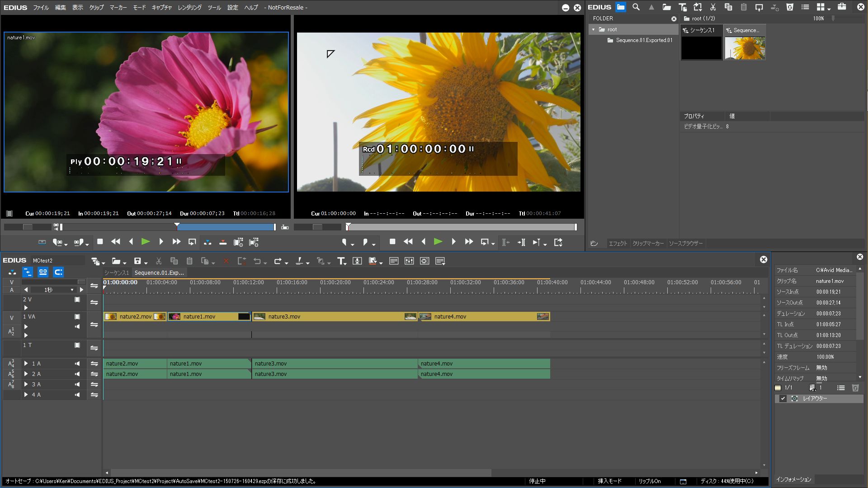Open the file menu ファイル
868x488 pixels.
click(41, 7)
